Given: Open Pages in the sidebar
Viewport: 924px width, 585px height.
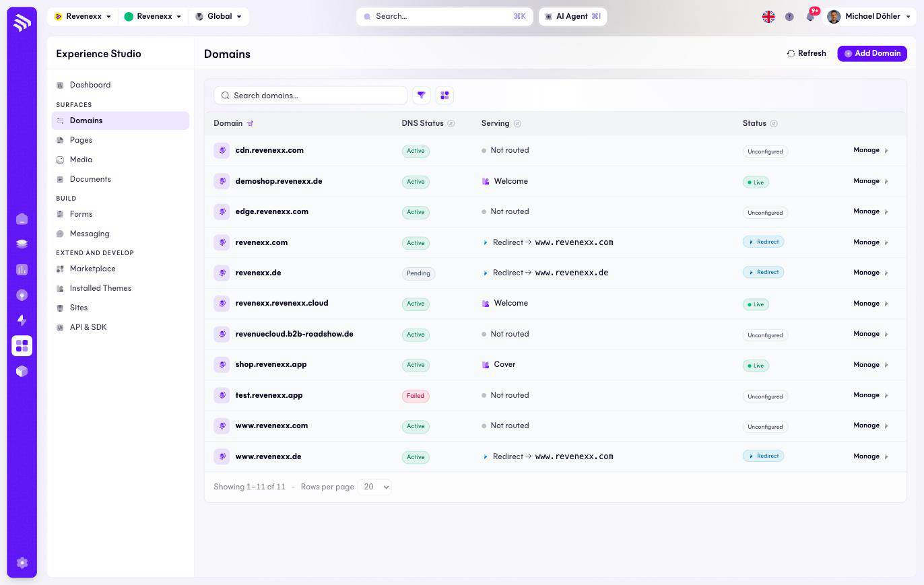Looking at the screenshot, I should coord(120,140).
